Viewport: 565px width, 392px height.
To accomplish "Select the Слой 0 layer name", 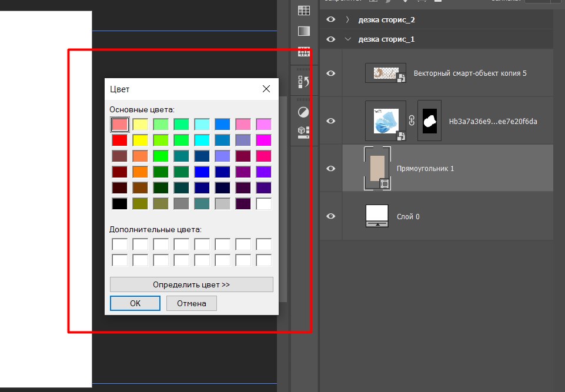I will pos(408,216).
